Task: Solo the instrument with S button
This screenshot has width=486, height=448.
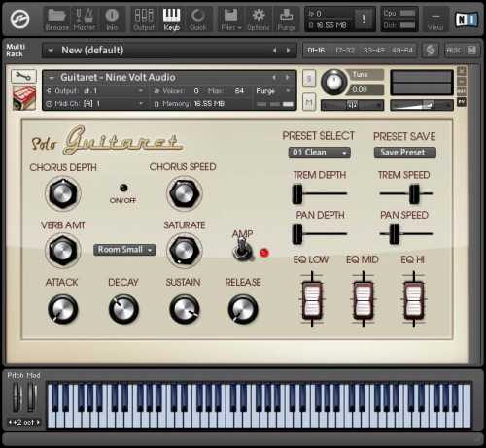Action: click(309, 79)
